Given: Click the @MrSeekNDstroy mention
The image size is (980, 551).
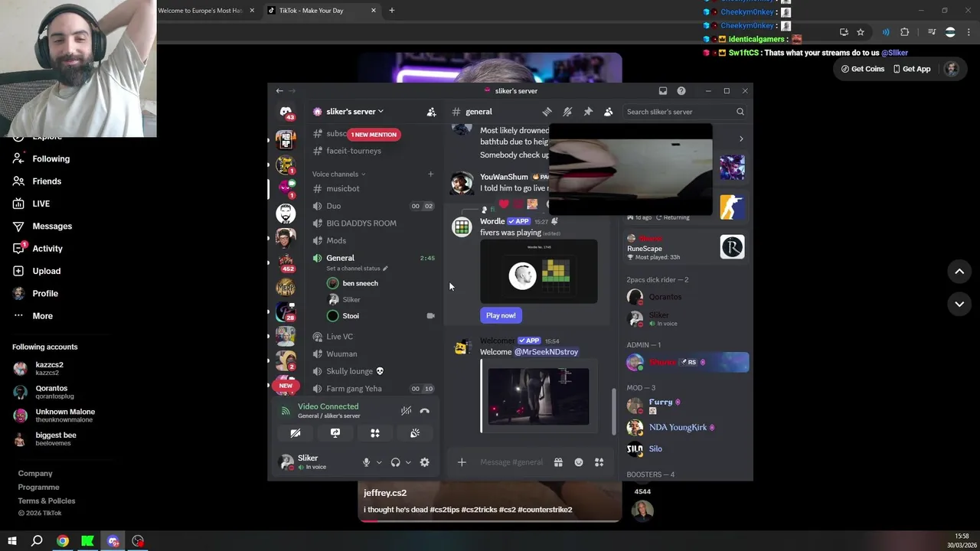Looking at the screenshot, I should point(546,352).
